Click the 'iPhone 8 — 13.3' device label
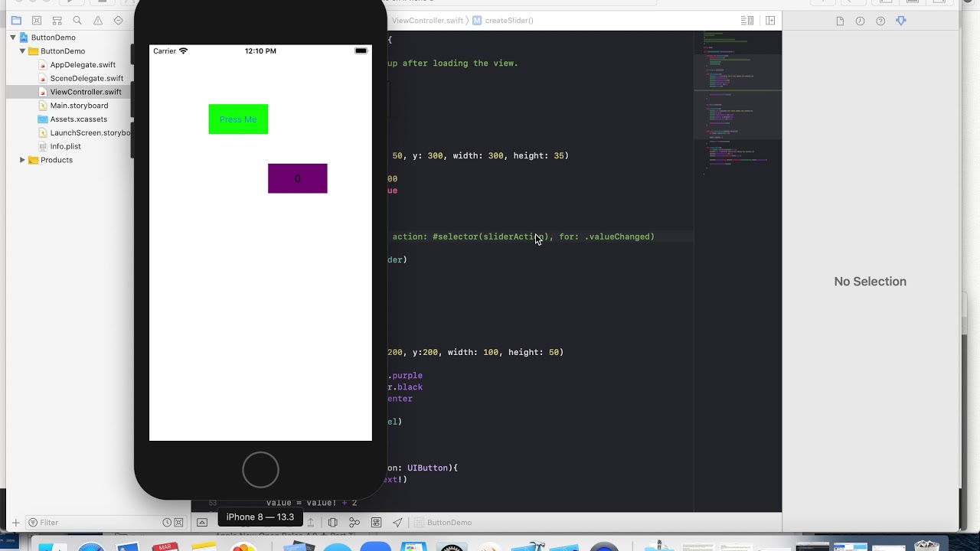The width and height of the screenshot is (980, 551). (x=260, y=517)
